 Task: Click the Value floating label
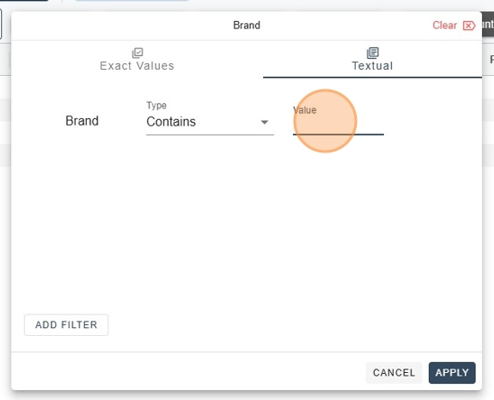click(x=305, y=110)
